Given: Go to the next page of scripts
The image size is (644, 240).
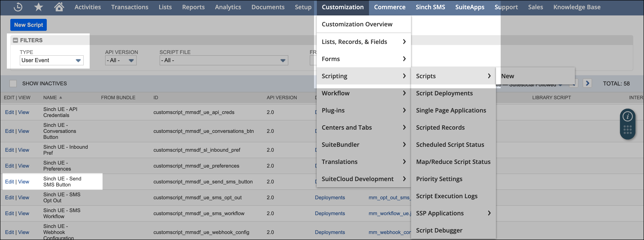Looking at the screenshot, I should pos(587,83).
